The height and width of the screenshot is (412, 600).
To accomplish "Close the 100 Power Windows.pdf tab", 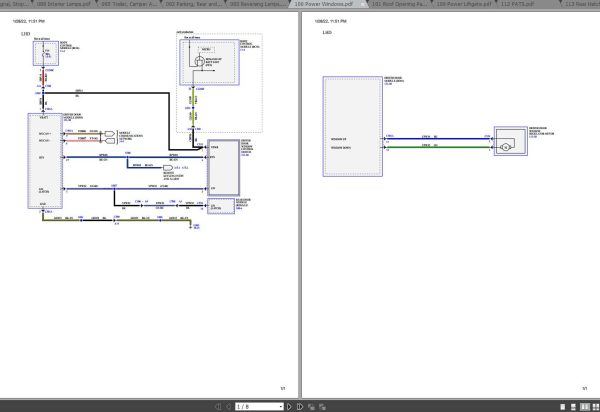I will click(x=362, y=4).
